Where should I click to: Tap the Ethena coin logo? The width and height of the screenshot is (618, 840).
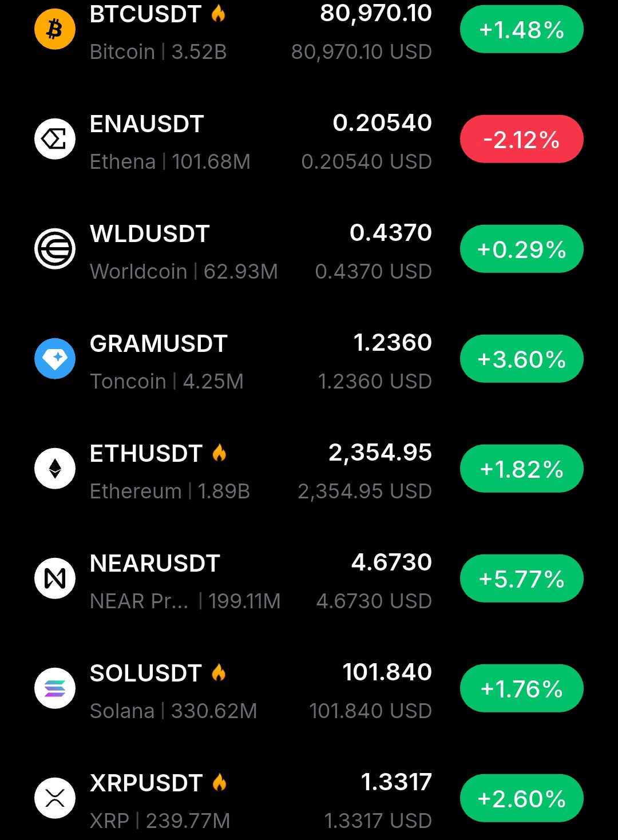[55, 139]
